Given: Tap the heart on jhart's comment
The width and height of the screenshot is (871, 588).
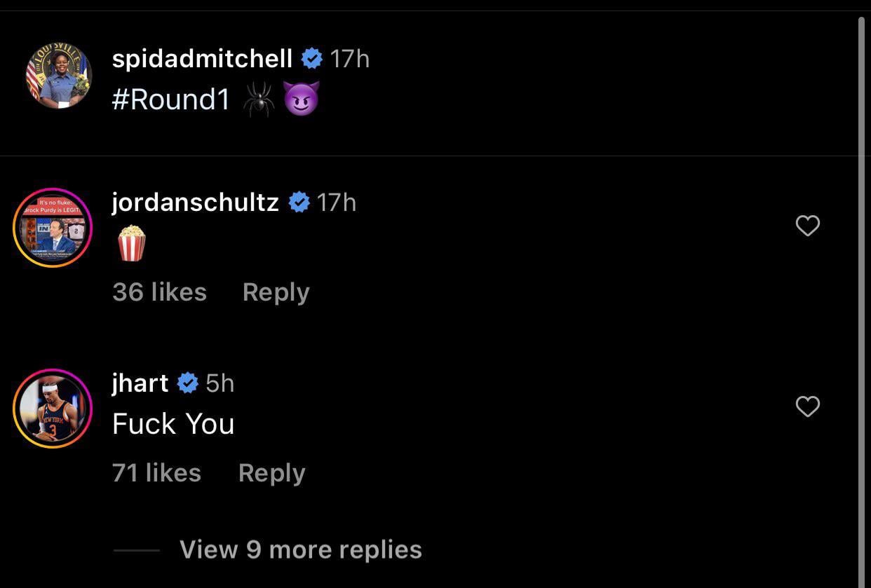Looking at the screenshot, I should tap(807, 406).
